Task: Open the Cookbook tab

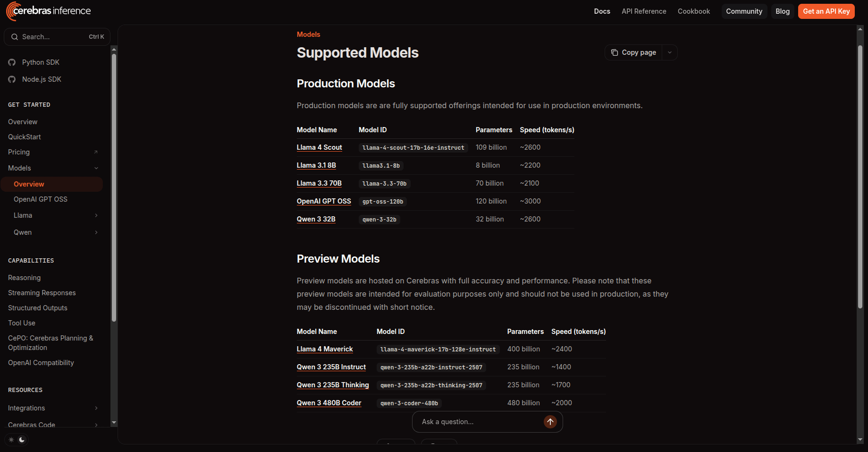Action: 694,11
